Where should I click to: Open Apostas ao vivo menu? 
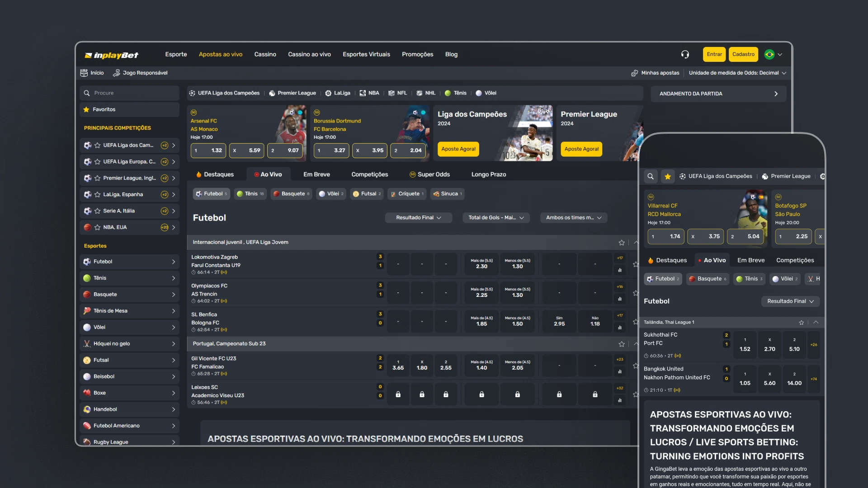[x=221, y=54]
